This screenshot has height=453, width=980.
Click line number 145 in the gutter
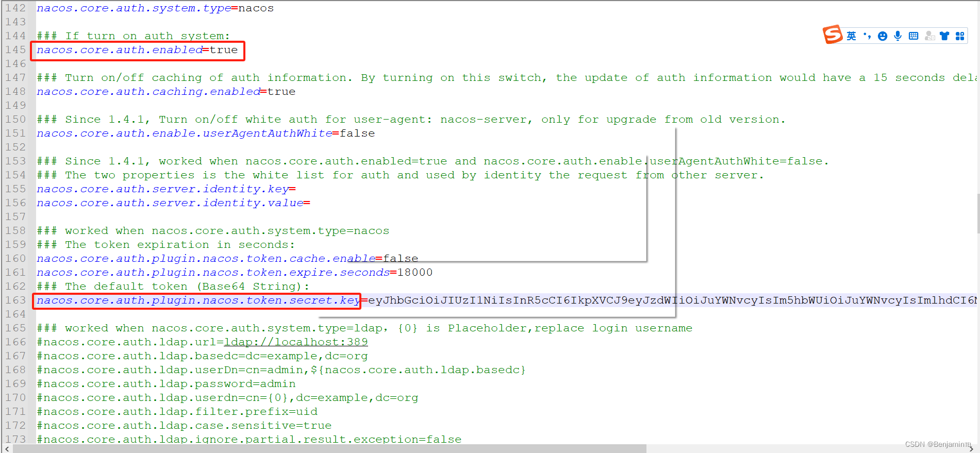pyautogui.click(x=15, y=50)
